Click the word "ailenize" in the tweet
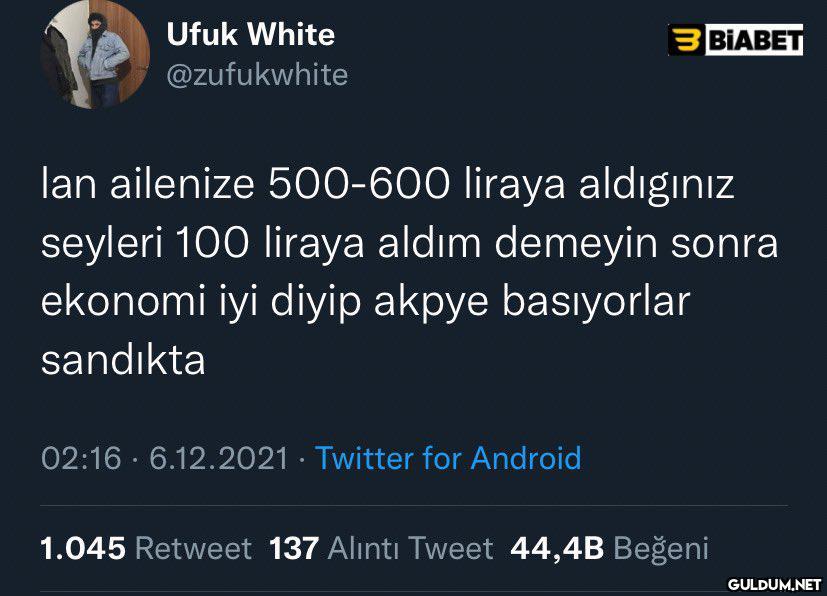827x596 pixels. click(182, 185)
